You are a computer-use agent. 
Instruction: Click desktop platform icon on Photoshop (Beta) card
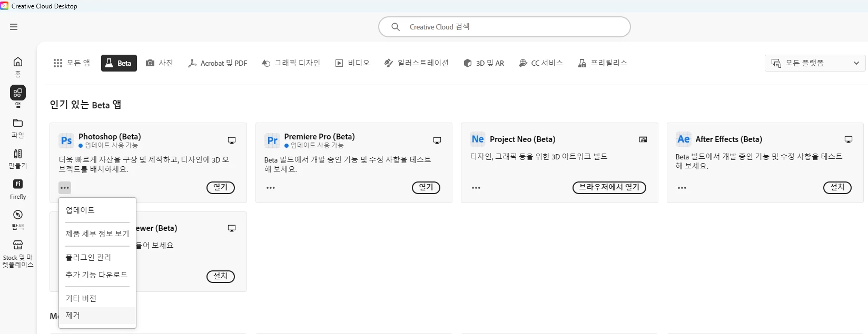tap(232, 140)
